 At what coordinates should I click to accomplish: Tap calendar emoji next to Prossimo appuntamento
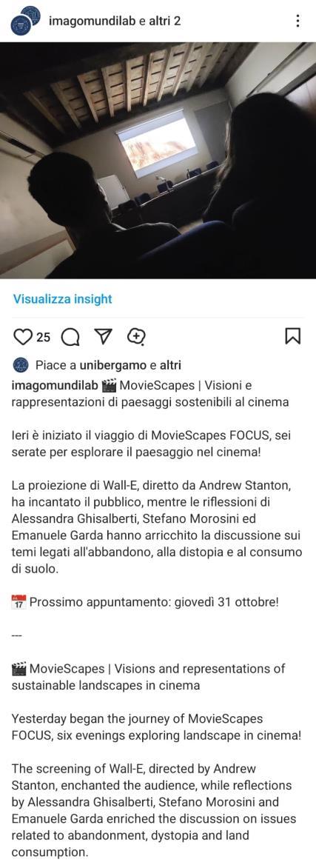[19, 601]
